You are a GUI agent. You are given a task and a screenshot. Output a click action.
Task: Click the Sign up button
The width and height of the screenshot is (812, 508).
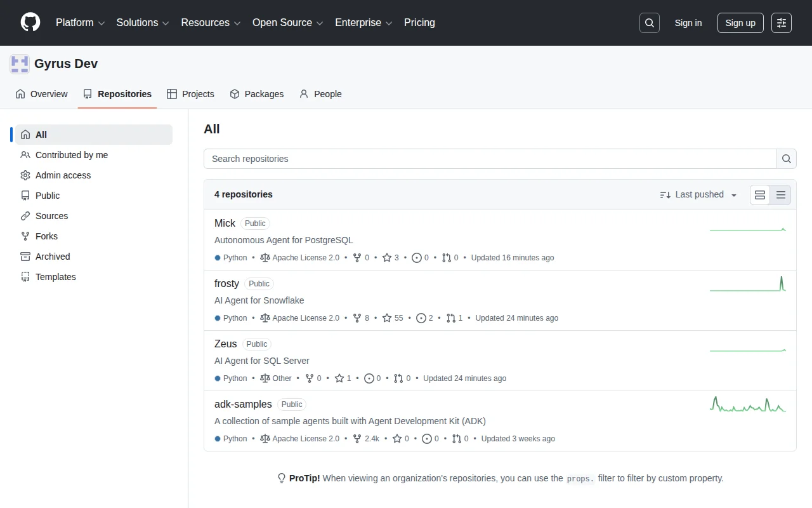coord(740,23)
